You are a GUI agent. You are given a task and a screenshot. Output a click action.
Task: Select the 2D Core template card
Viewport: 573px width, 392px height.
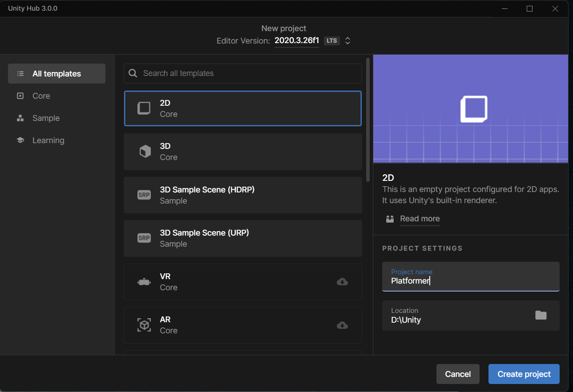pyautogui.click(x=242, y=108)
